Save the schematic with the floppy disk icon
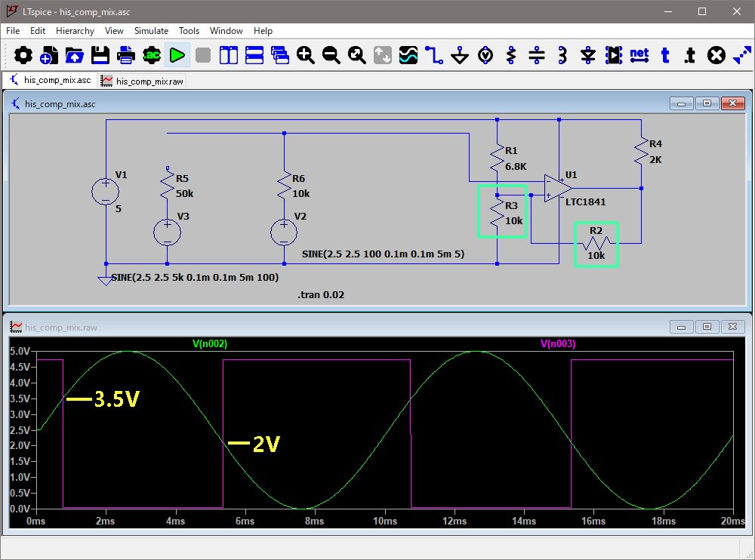 pos(100,55)
